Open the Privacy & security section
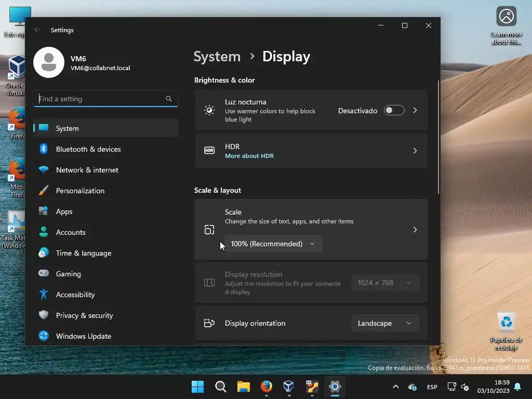 click(106, 315)
